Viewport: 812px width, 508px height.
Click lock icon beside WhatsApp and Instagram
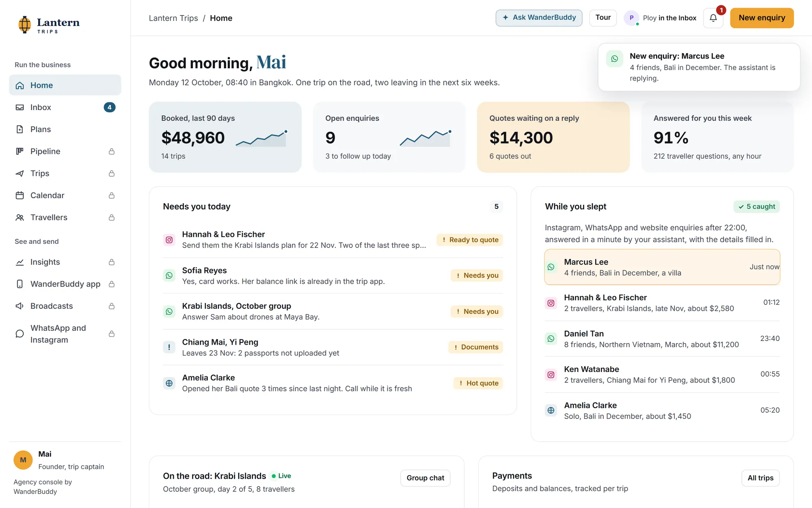(x=112, y=334)
